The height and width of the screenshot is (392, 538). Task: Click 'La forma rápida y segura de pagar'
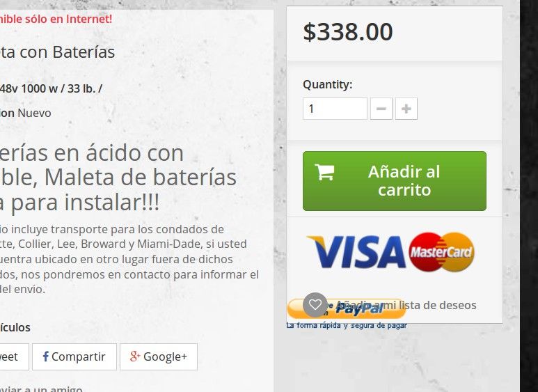(347, 325)
